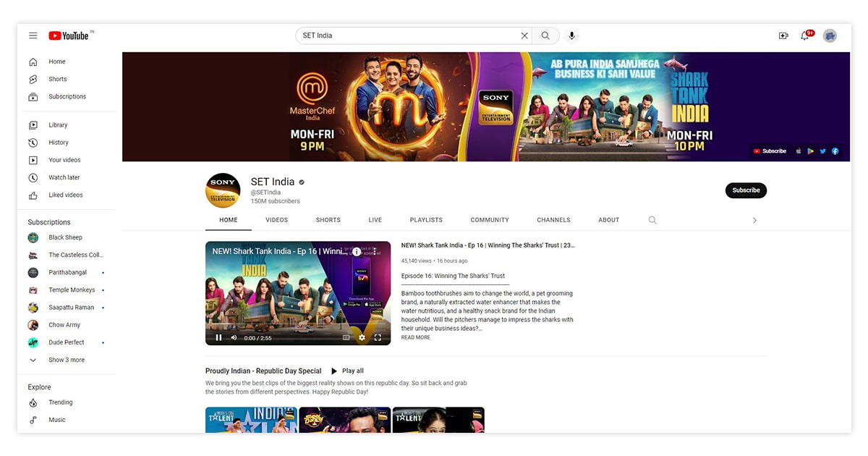Play all Republic Day Special videos
Viewport: 868px width, 456px height.
pyautogui.click(x=347, y=371)
